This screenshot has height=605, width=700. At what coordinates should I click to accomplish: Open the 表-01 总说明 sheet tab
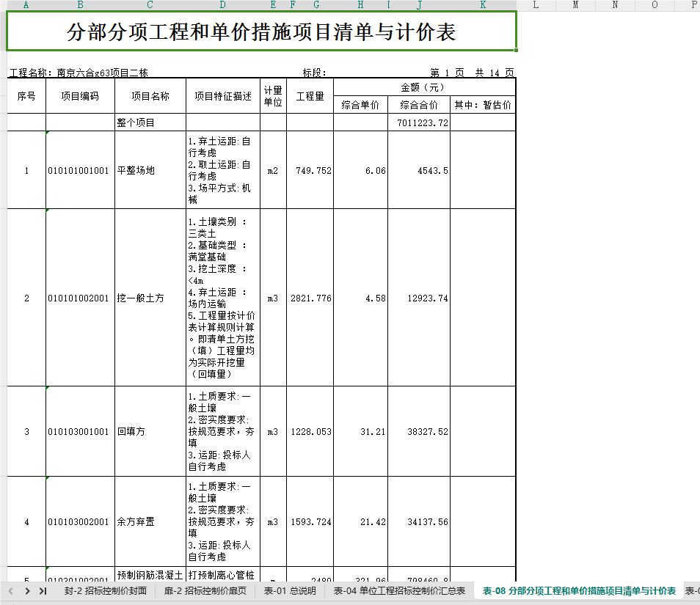click(290, 591)
